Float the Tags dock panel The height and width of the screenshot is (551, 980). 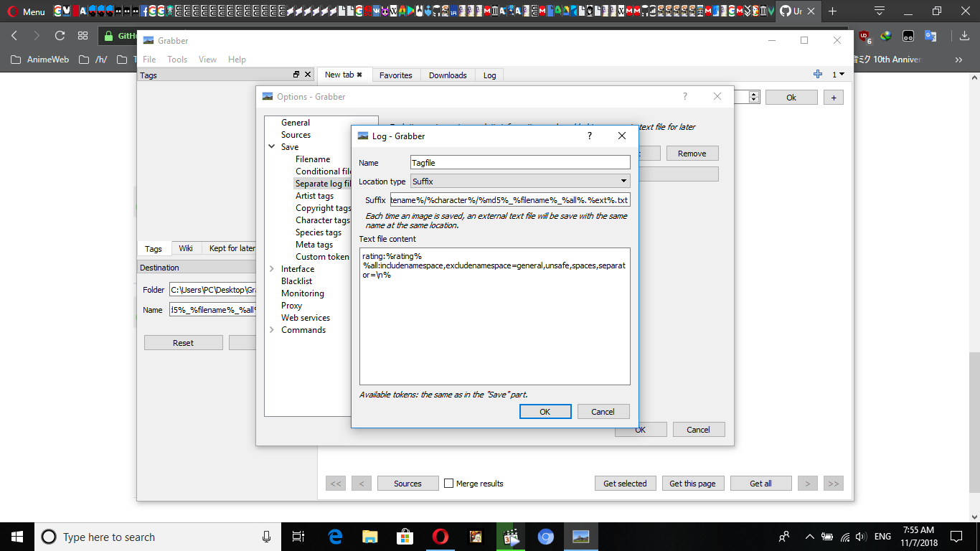point(296,75)
